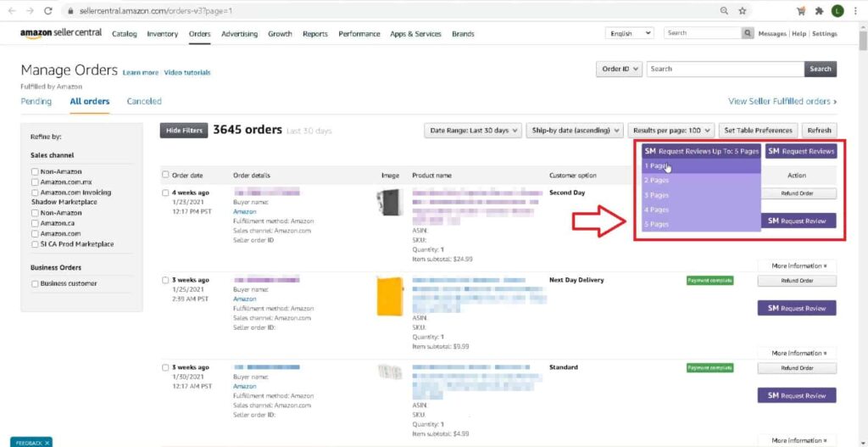Open browser extensions puzzle icon
This screenshot has height=447, width=868.
click(820, 10)
